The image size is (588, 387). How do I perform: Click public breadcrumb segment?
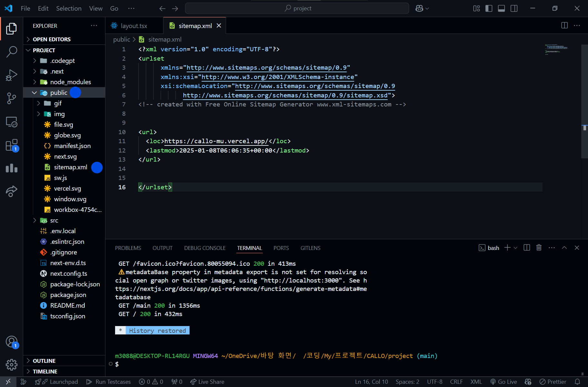[122, 39]
